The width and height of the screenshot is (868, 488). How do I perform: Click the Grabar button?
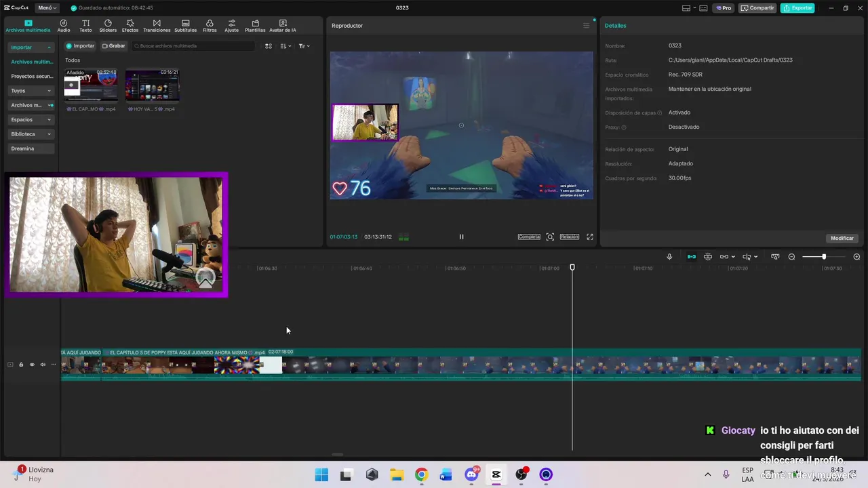[x=114, y=46]
